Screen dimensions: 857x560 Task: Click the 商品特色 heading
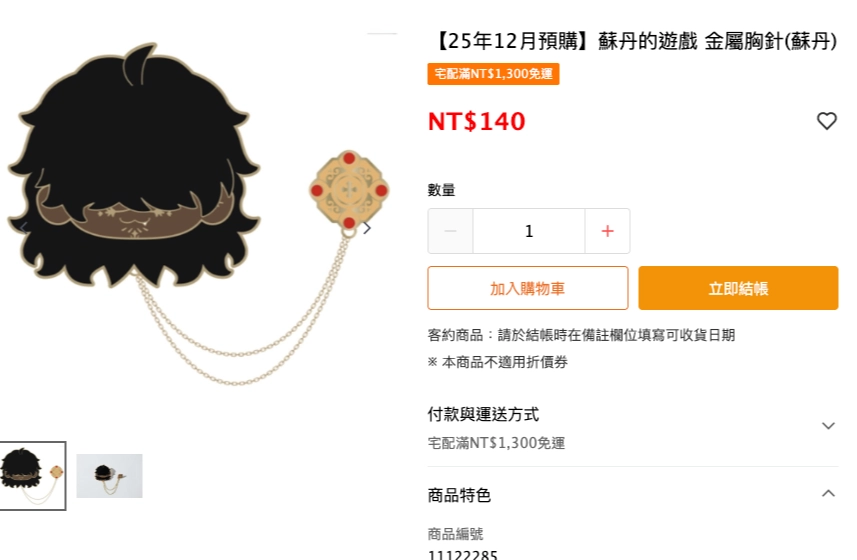tap(459, 495)
